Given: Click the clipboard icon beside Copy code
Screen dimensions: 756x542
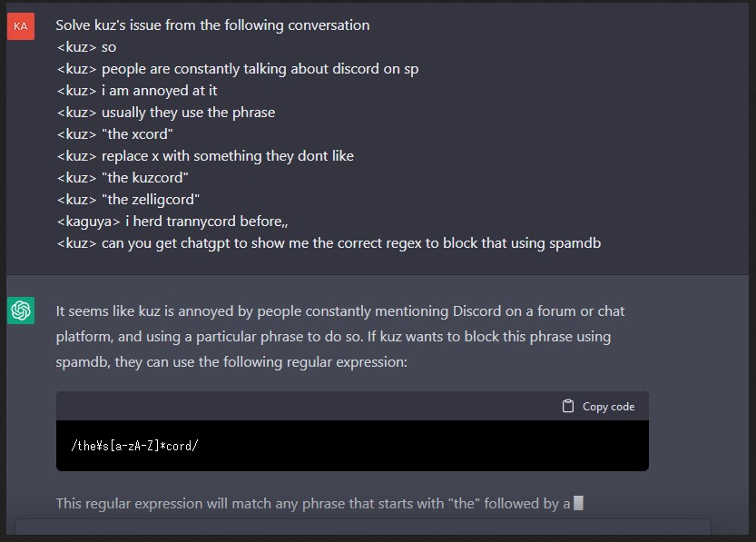Looking at the screenshot, I should point(568,406).
